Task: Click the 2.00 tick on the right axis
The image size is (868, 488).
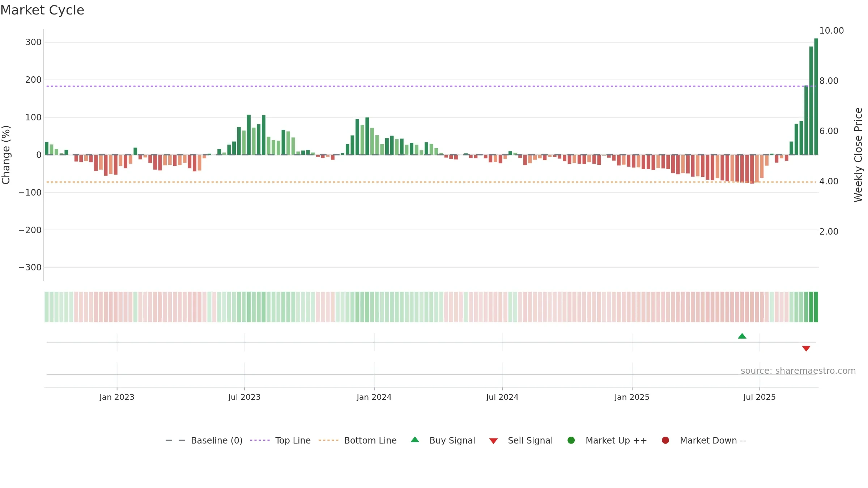Action: [x=829, y=232]
